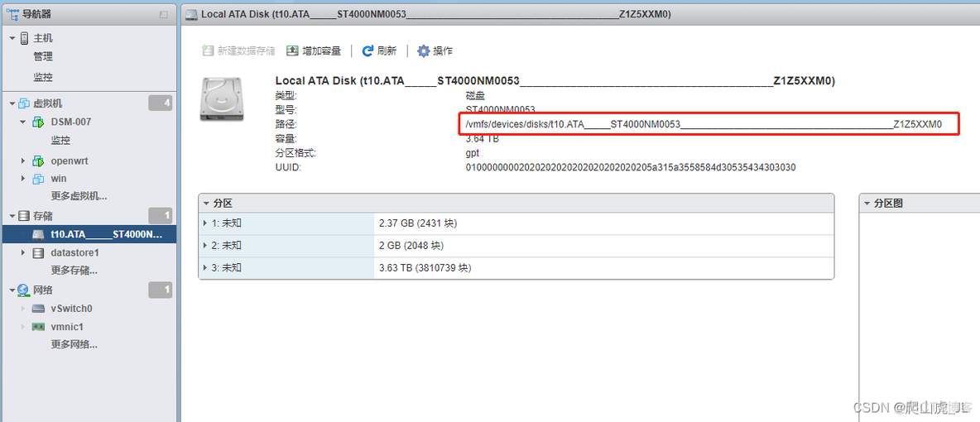Collapse the Networking section
The height and width of the screenshot is (422, 980).
click(12, 290)
